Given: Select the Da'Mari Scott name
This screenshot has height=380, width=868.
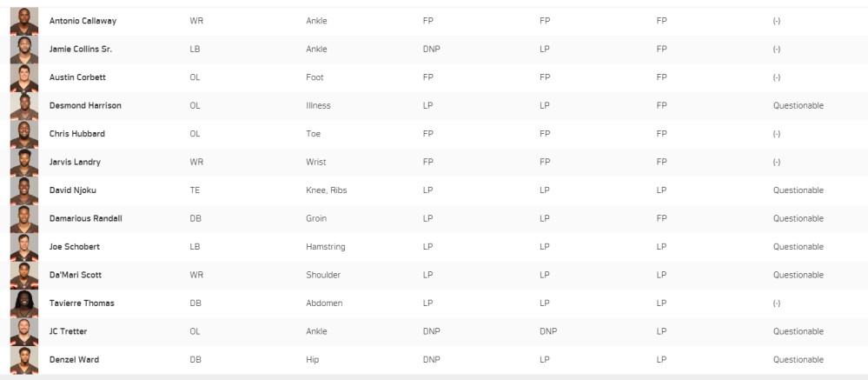Looking at the screenshot, I should [76, 275].
